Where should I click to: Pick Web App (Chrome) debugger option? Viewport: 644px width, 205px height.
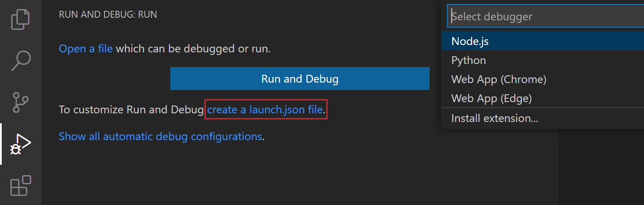click(499, 79)
